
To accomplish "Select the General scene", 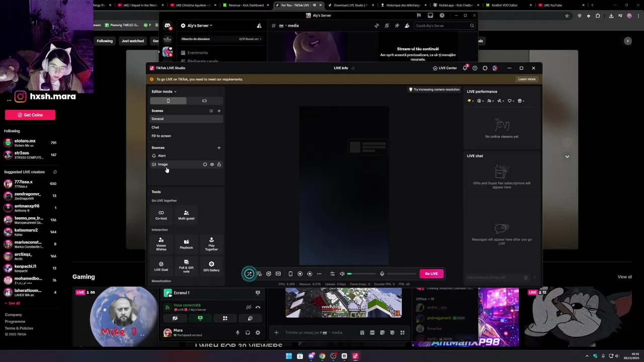I will pyautogui.click(x=186, y=119).
